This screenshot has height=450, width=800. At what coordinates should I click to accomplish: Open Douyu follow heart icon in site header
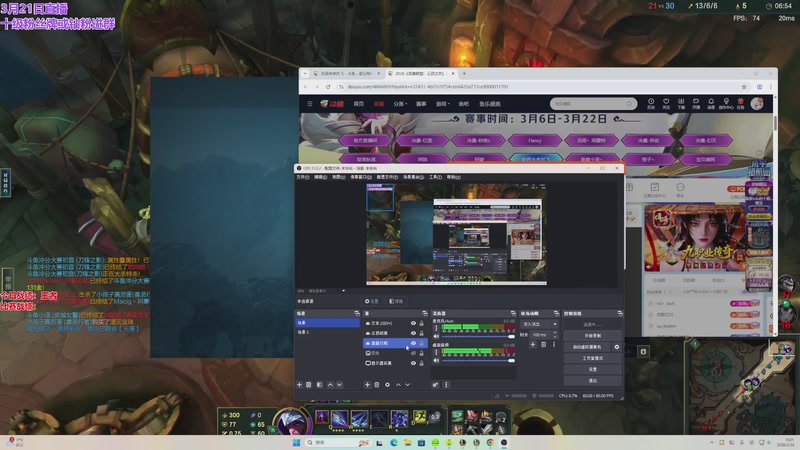coord(666,104)
